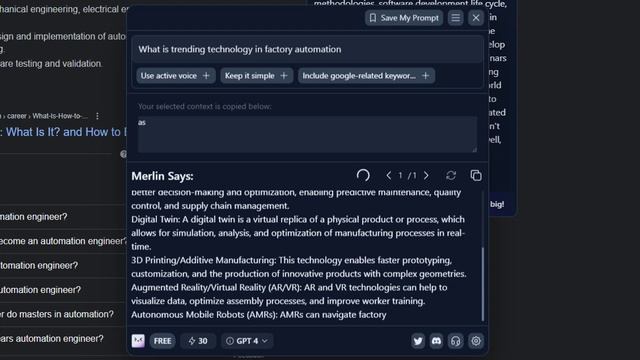Click the '3D Printing/Additive Manufacturing' response line

click(299, 267)
